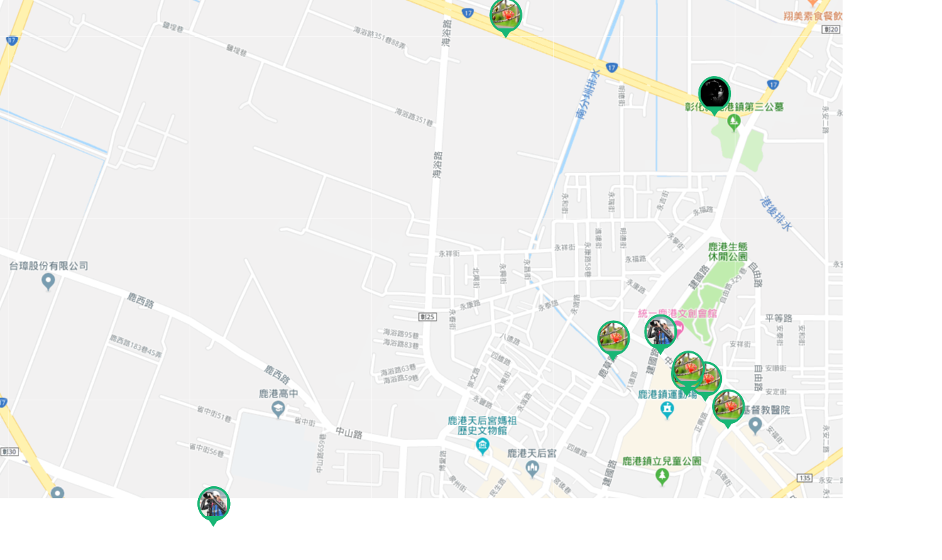
Task: Open the 鹿港天后宮 temple location pin
Action: click(x=532, y=468)
